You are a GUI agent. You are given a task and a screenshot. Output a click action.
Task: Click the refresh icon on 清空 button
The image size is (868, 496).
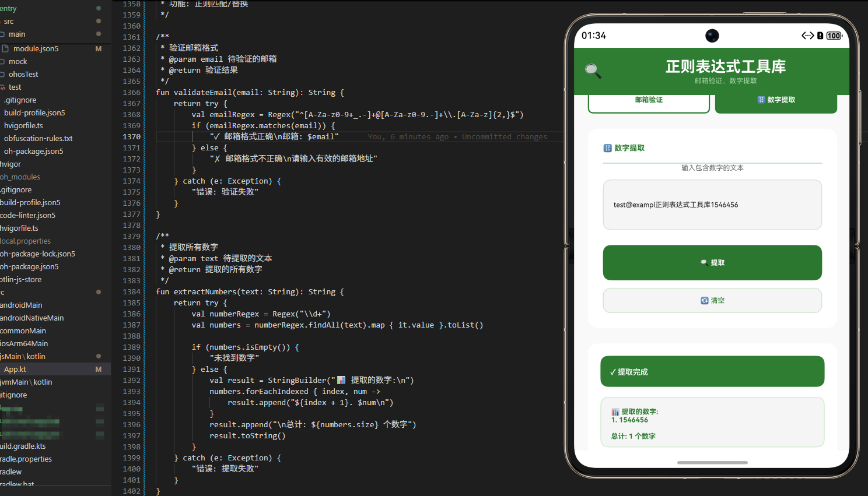(704, 301)
